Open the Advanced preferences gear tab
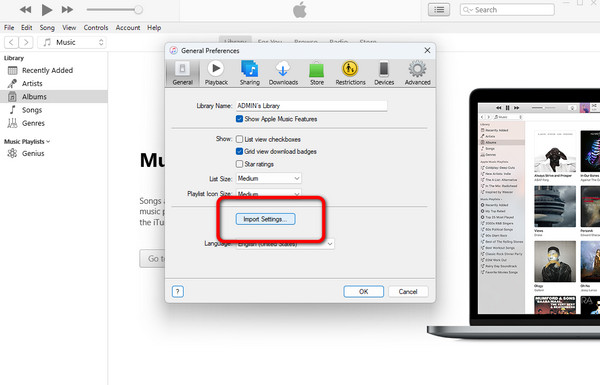Screen dimensions: 600x385 (x=417, y=73)
